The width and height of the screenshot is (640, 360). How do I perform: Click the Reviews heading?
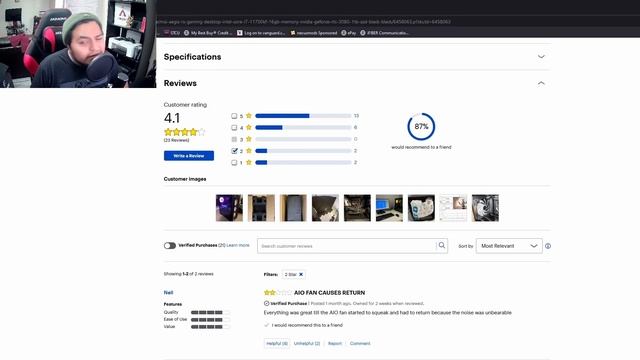[180, 83]
